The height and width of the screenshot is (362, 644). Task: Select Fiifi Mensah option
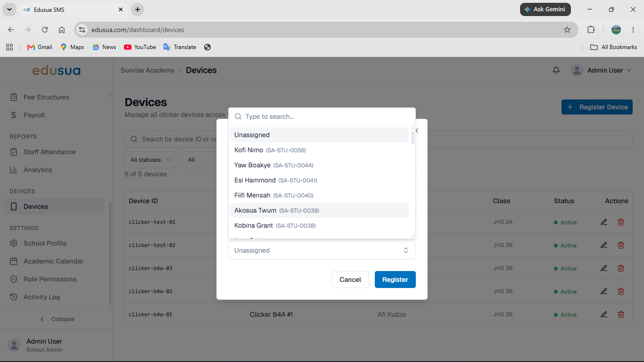[x=320, y=195]
